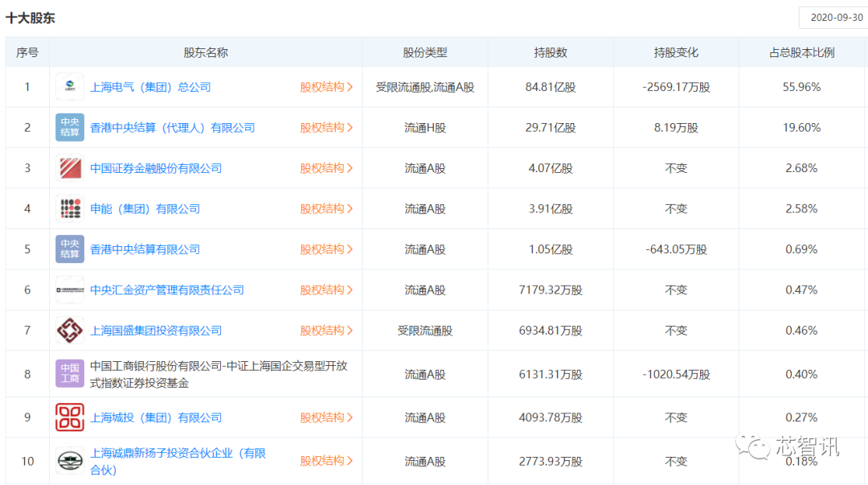The height and width of the screenshot is (485, 868).
Task: Click the 上海国盛集团 diamond logo icon
Action: (x=70, y=331)
